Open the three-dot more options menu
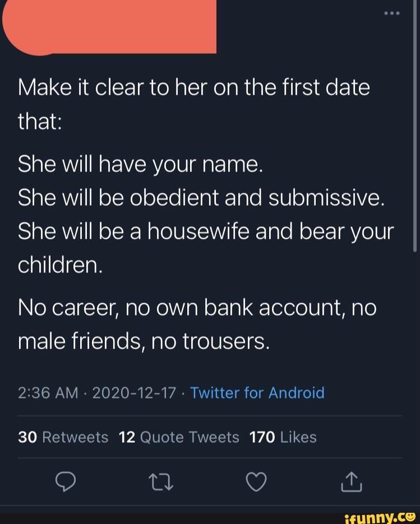420x524 pixels. (392, 13)
